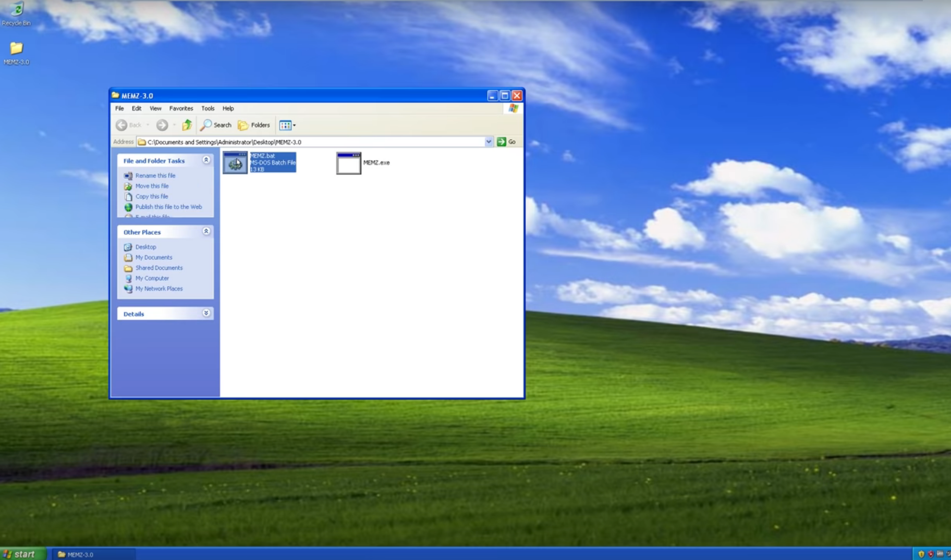Open the Recycle Bin desktop icon

tap(17, 14)
